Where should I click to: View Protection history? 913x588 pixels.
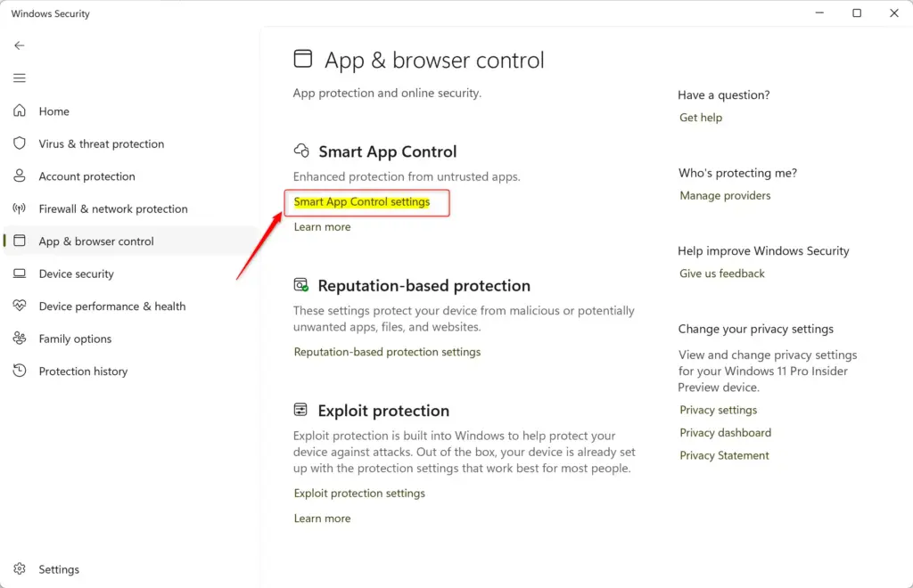pos(83,371)
